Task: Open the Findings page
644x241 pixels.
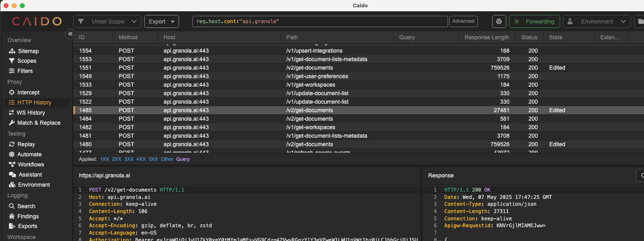Action: pyautogui.click(x=23, y=216)
